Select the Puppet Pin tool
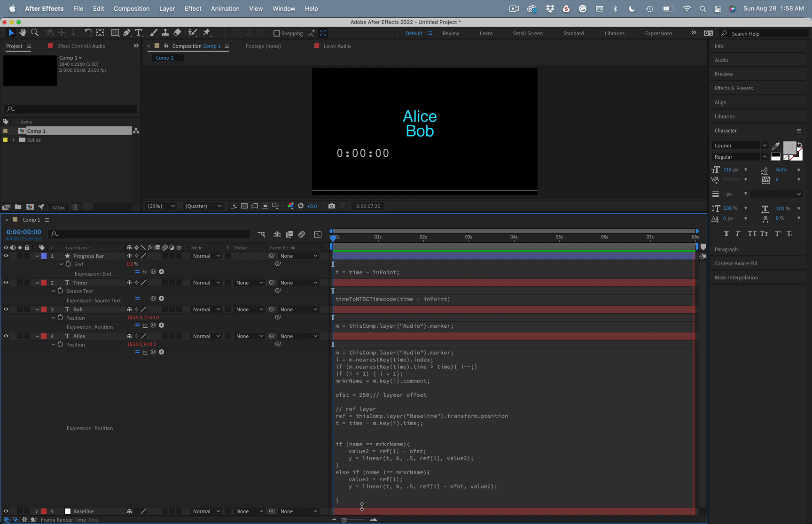The image size is (812, 524). [207, 32]
